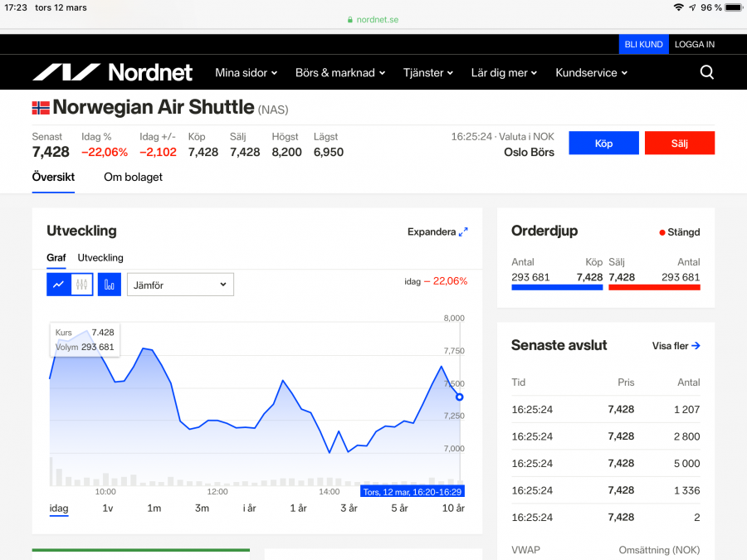Open the search magnifier icon
This screenshot has width=747, height=560.
[706, 72]
